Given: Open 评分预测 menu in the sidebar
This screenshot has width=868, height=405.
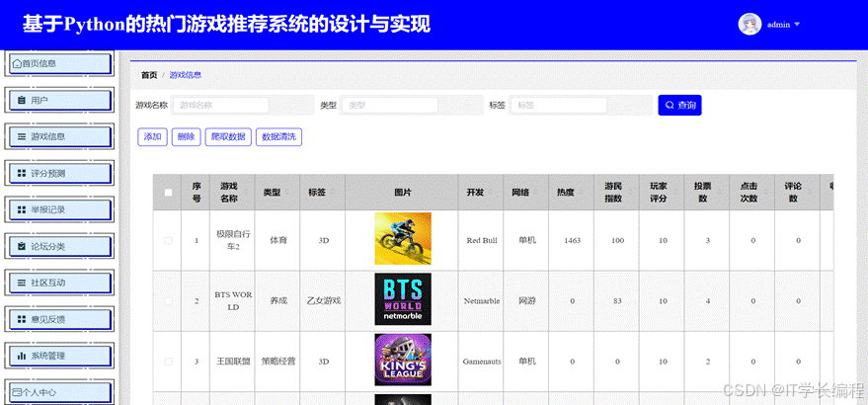Looking at the screenshot, I should click(x=59, y=174).
